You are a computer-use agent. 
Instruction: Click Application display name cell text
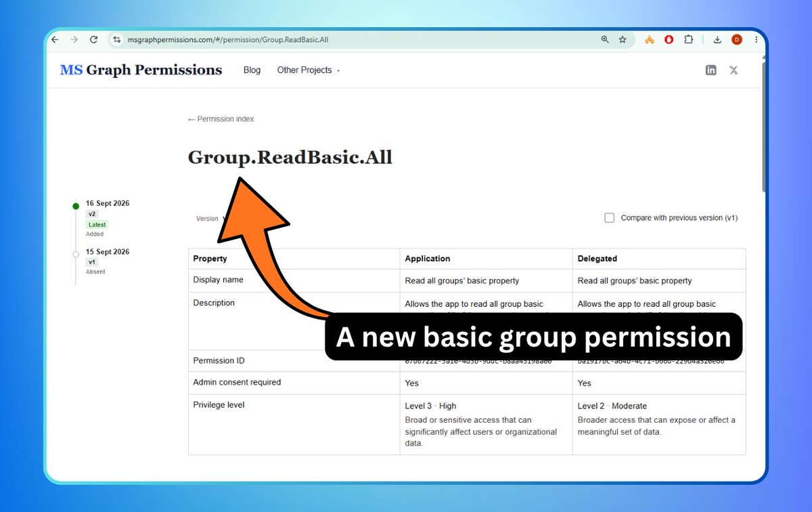(x=462, y=280)
